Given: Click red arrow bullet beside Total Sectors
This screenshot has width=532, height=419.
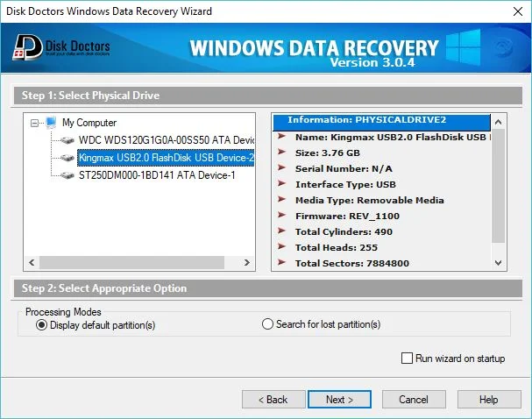Looking at the screenshot, I should pos(281,262).
